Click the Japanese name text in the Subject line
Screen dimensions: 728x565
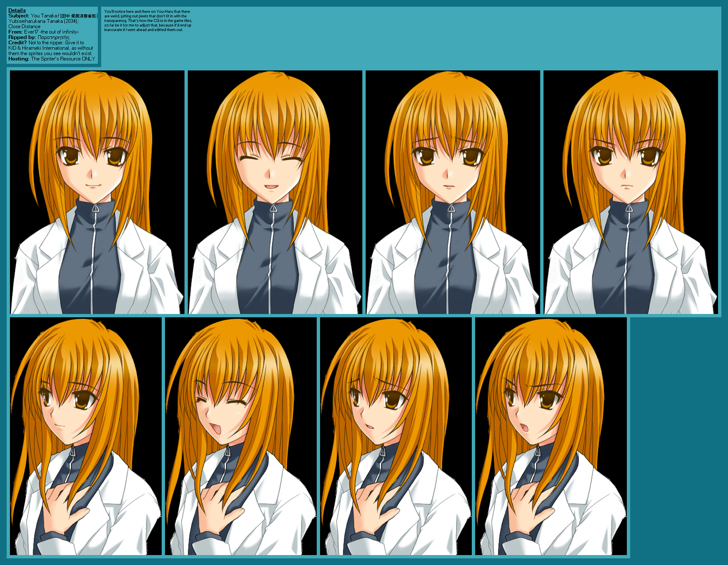coord(79,16)
